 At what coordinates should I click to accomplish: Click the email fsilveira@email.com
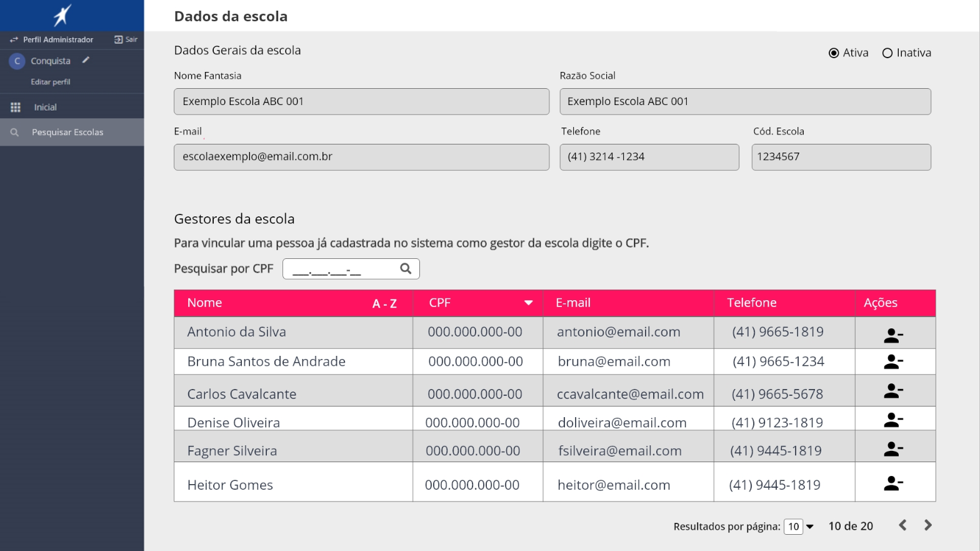[620, 451]
